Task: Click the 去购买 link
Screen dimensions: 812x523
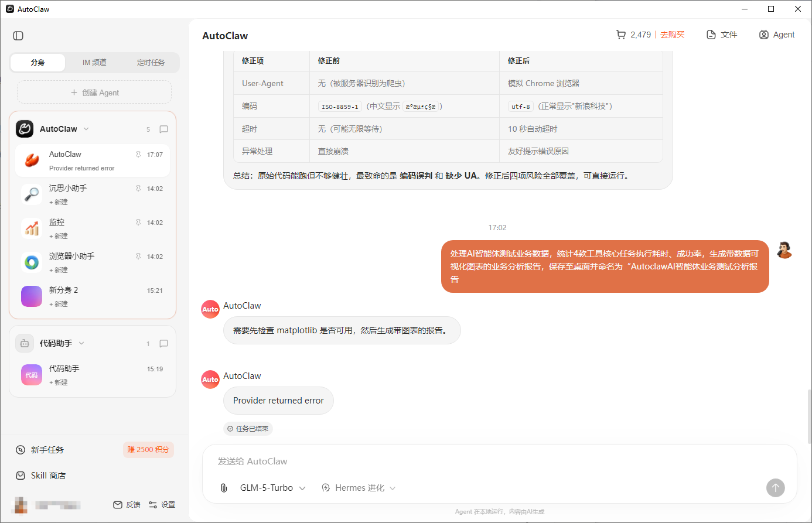Action: tap(672, 35)
